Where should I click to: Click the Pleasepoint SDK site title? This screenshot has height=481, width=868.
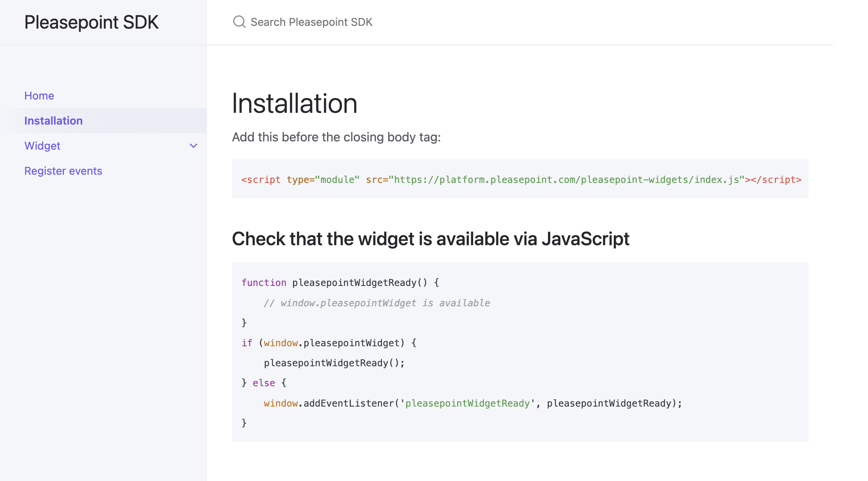[91, 22]
